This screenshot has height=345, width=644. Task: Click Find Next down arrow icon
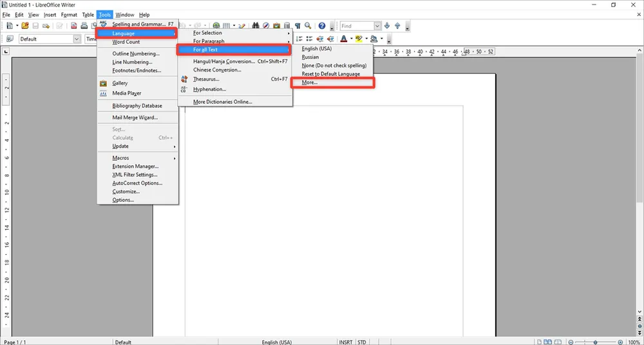click(x=387, y=26)
